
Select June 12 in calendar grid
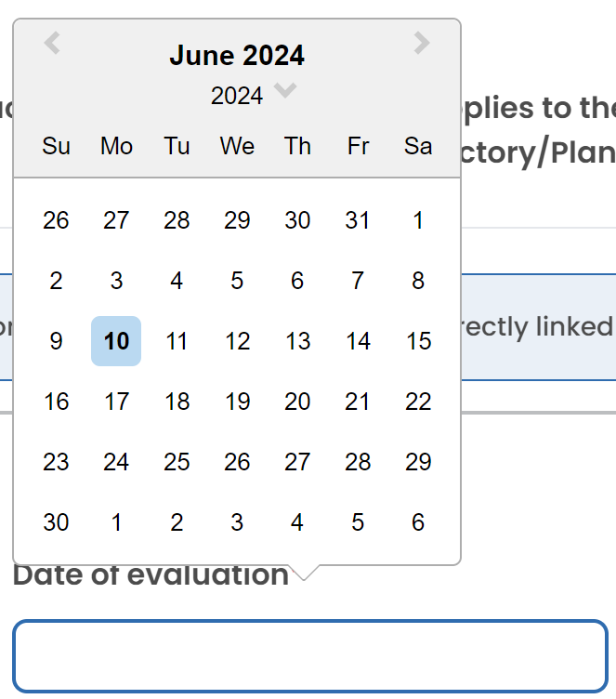(x=237, y=341)
